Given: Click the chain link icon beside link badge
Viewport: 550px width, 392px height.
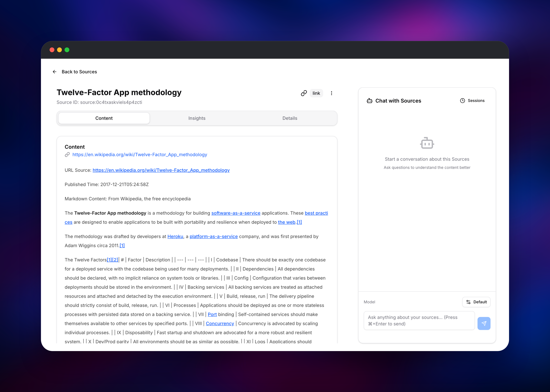Looking at the screenshot, I should (304, 93).
